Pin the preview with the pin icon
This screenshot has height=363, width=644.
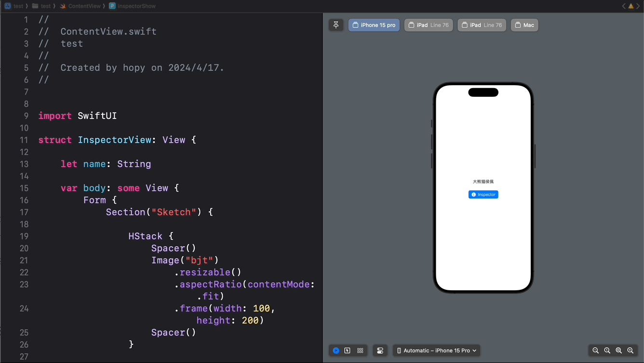click(x=336, y=25)
